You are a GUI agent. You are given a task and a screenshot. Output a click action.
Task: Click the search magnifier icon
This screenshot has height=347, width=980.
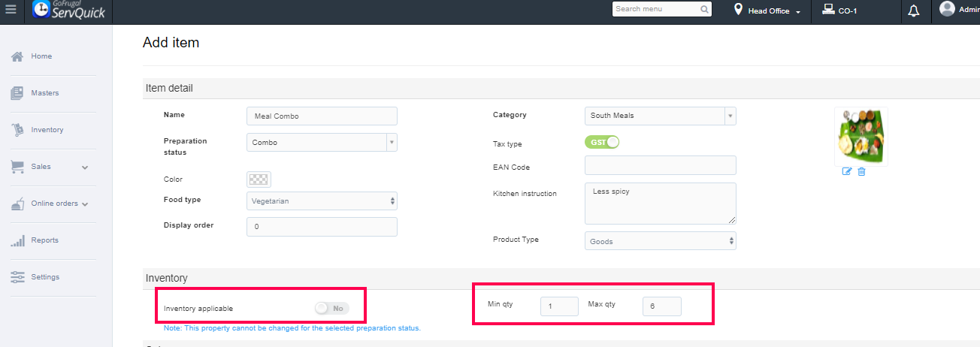(704, 10)
